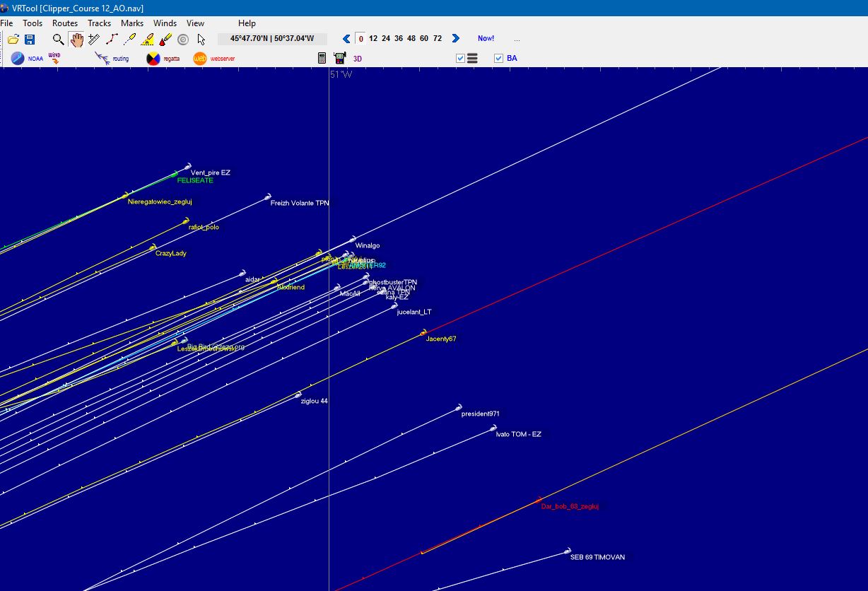Select boat FELISEATE label
This screenshot has width=868, height=591.
195,180
